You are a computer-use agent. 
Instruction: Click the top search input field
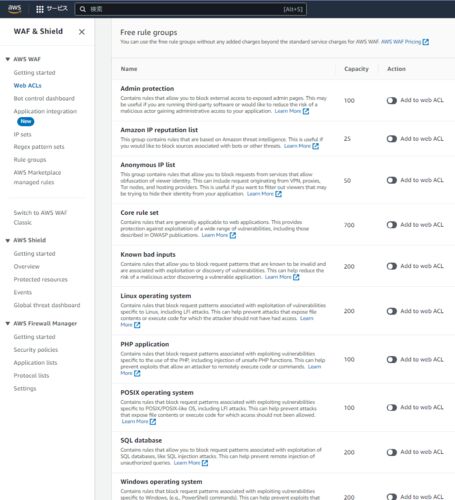click(191, 9)
